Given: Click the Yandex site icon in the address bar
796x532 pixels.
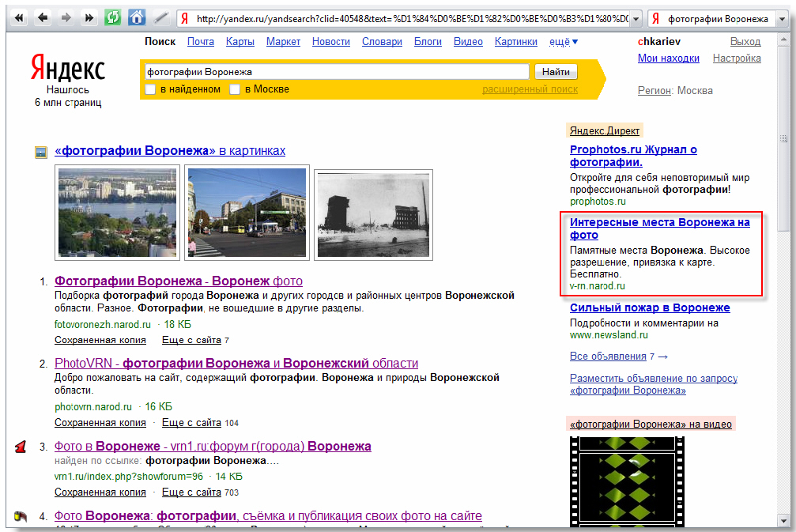Looking at the screenshot, I should tap(185, 19).
